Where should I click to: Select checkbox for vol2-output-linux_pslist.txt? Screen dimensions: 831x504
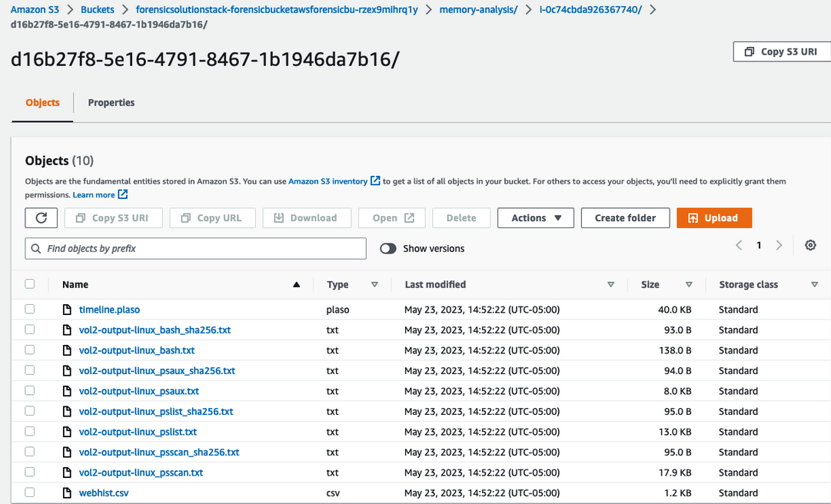30,432
